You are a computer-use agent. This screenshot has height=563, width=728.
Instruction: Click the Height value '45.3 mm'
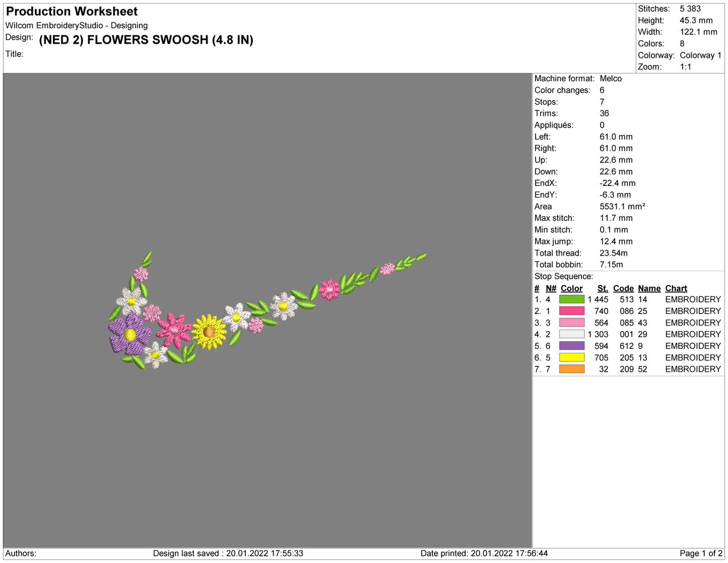(696, 20)
